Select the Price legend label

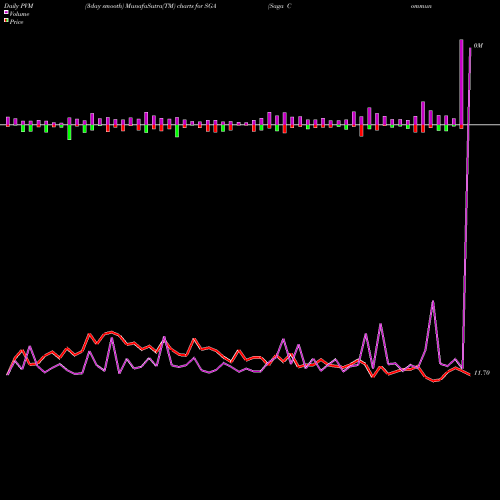pyautogui.click(x=16, y=22)
